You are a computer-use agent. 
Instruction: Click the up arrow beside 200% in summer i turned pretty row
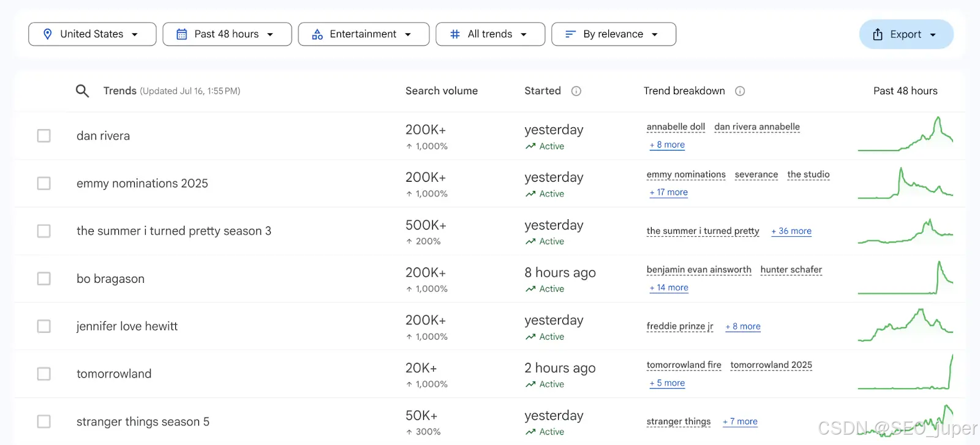[409, 241]
